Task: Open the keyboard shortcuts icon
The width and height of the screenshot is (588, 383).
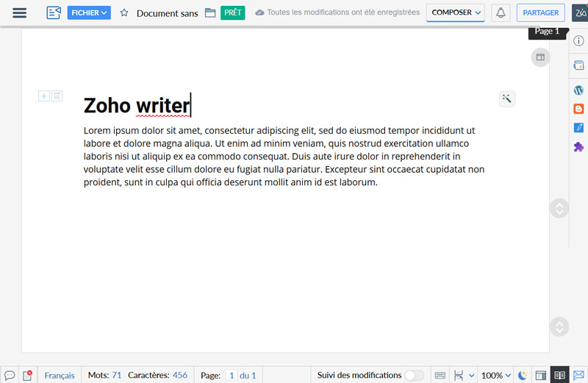Action: tap(440, 375)
